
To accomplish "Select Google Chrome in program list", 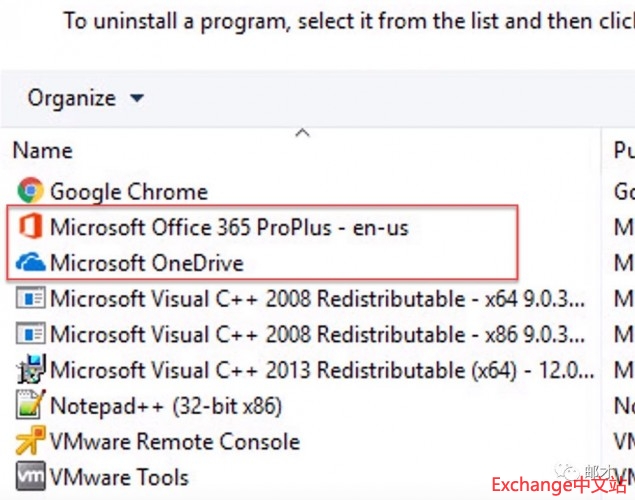I will tap(129, 191).
